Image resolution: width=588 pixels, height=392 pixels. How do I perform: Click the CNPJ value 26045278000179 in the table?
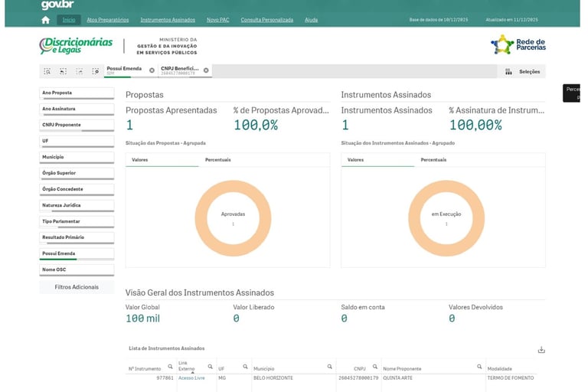coord(358,378)
